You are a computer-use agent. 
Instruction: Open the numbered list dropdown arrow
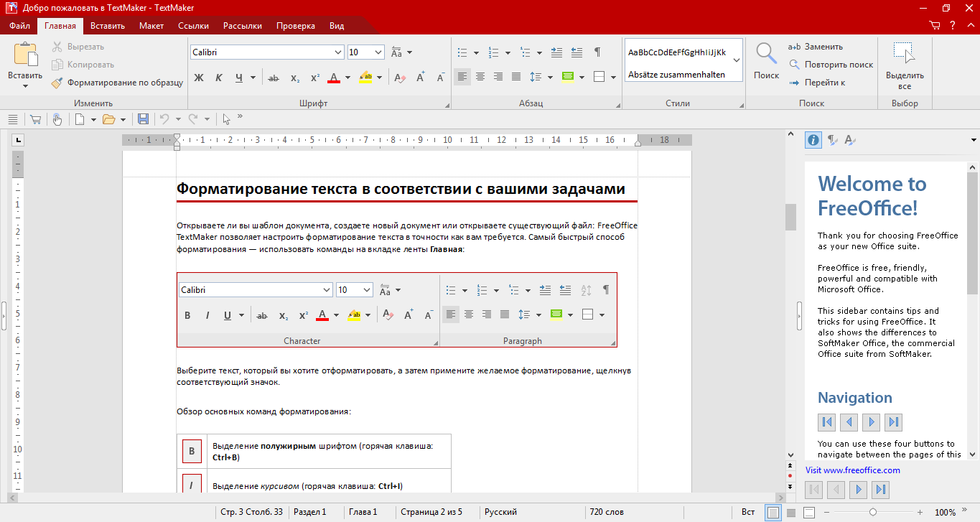507,52
